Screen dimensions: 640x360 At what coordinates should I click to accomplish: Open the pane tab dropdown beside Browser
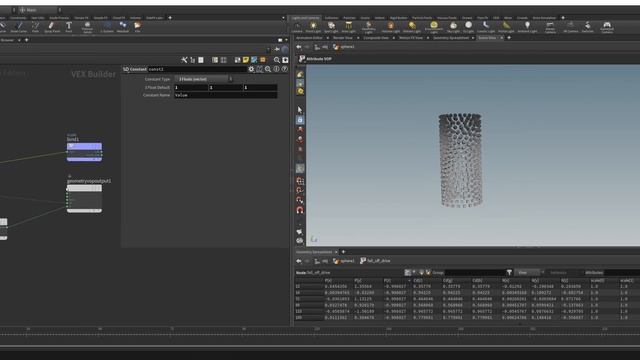(x=19, y=40)
